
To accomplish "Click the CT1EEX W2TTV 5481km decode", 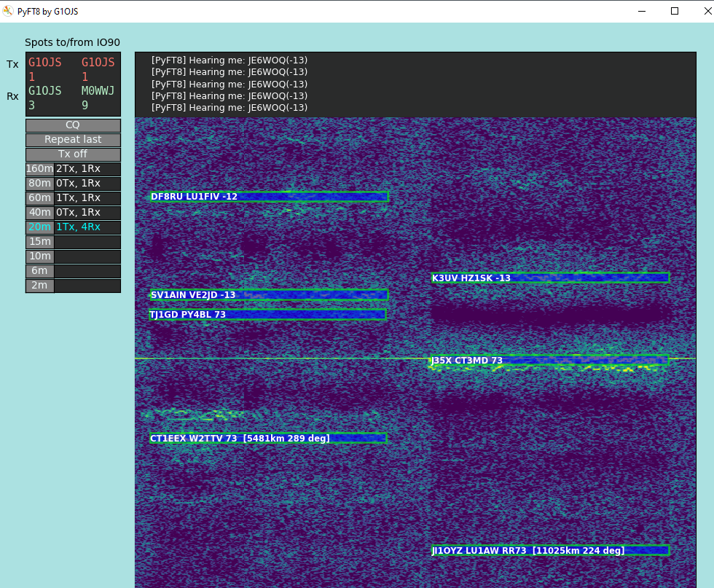I will (268, 438).
